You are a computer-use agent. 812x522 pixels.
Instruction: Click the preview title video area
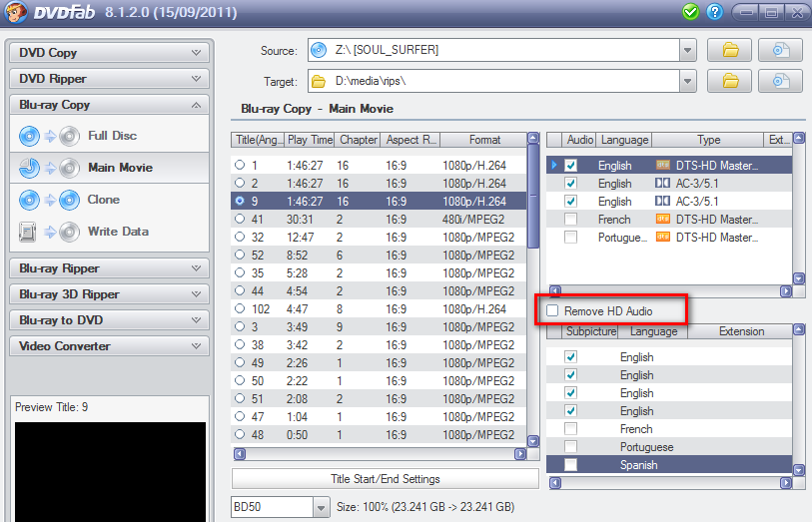click(110, 472)
